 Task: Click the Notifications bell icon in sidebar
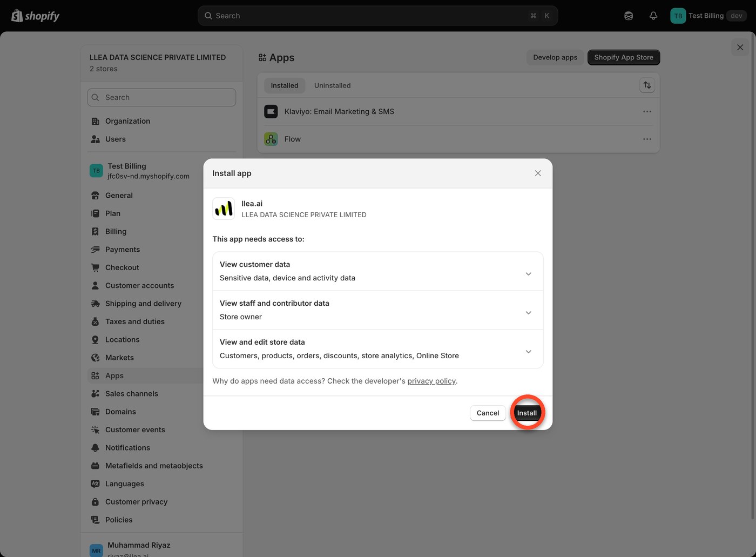pyautogui.click(x=95, y=448)
